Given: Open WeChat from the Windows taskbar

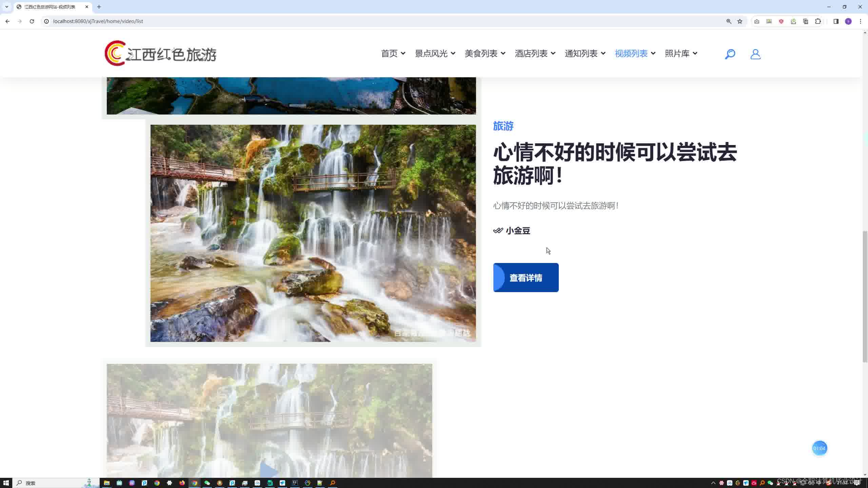Looking at the screenshot, I should click(x=207, y=483).
